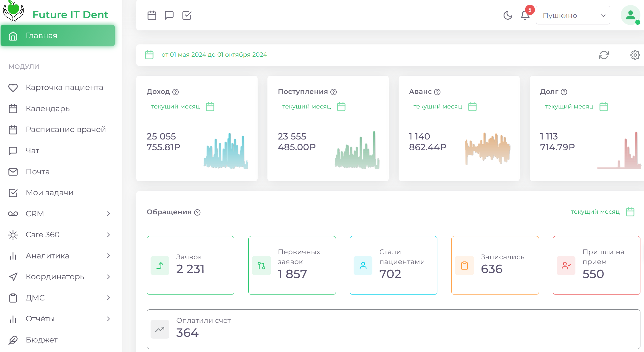Click the ДМС clipboard icon
This screenshot has width=644, height=352.
(x=13, y=298)
